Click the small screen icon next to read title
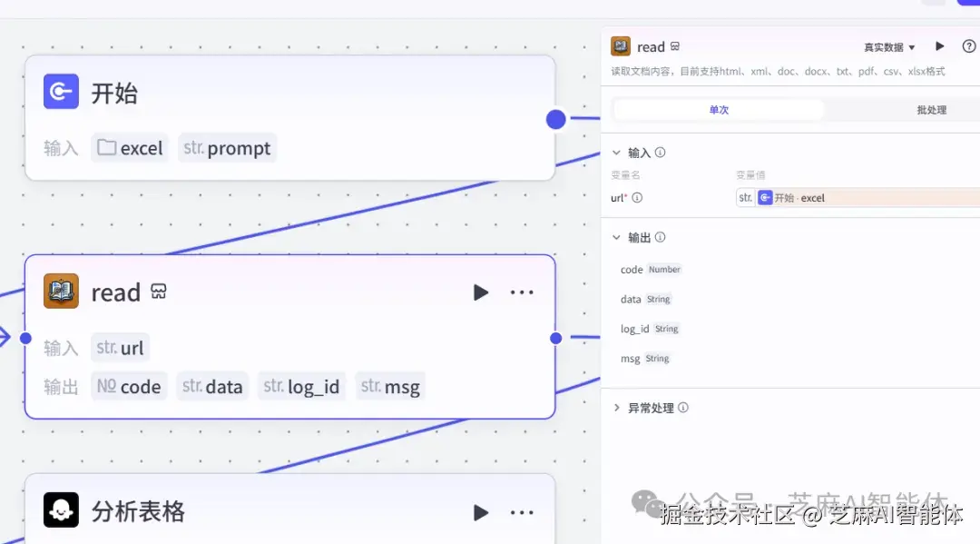This screenshot has width=980, height=544. (x=158, y=292)
